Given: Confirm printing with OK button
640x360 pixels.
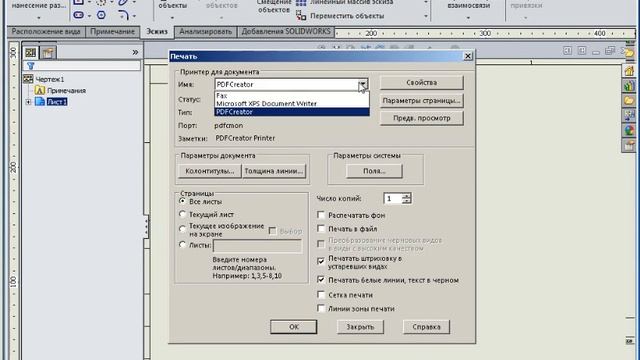Looking at the screenshot, I should point(293,327).
